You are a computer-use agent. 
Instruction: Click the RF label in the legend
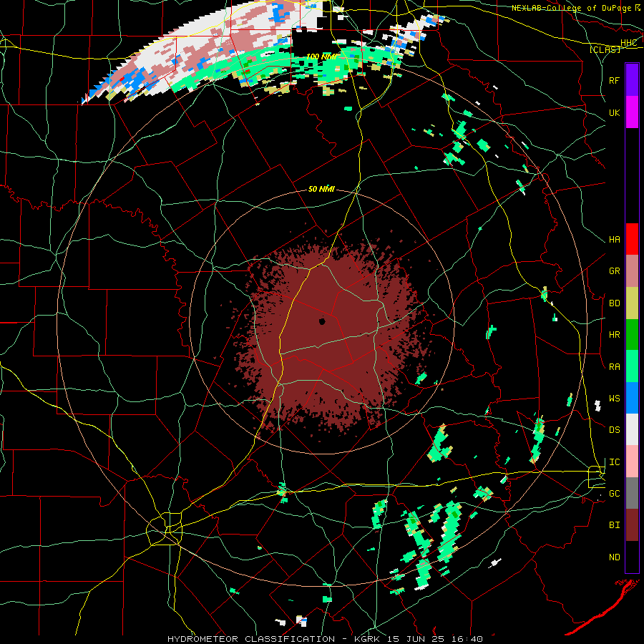(614, 80)
